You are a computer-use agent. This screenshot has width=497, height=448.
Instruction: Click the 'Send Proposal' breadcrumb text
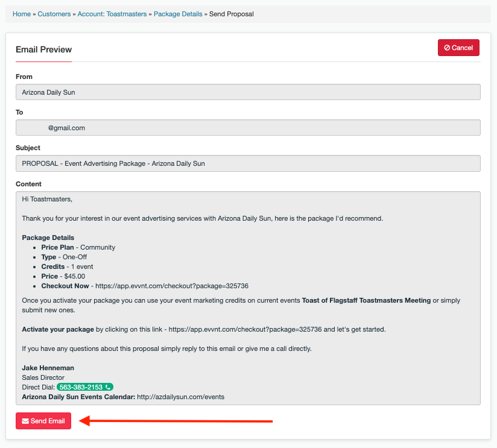[232, 14]
